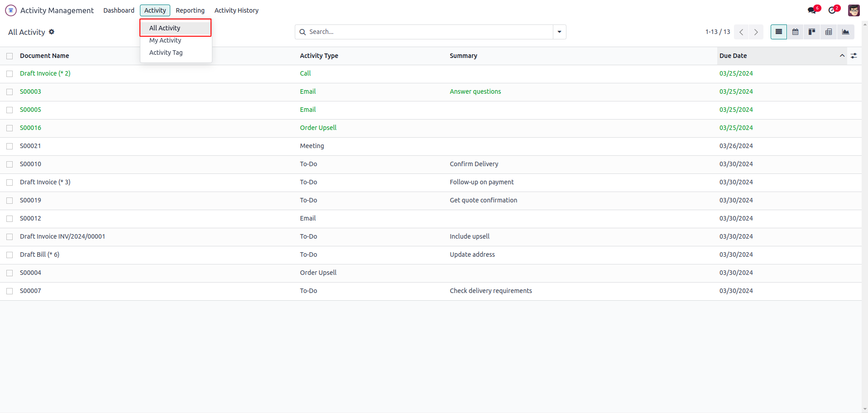The height and width of the screenshot is (413, 868).
Task: Toggle Due Date column sort arrow
Action: pos(842,56)
